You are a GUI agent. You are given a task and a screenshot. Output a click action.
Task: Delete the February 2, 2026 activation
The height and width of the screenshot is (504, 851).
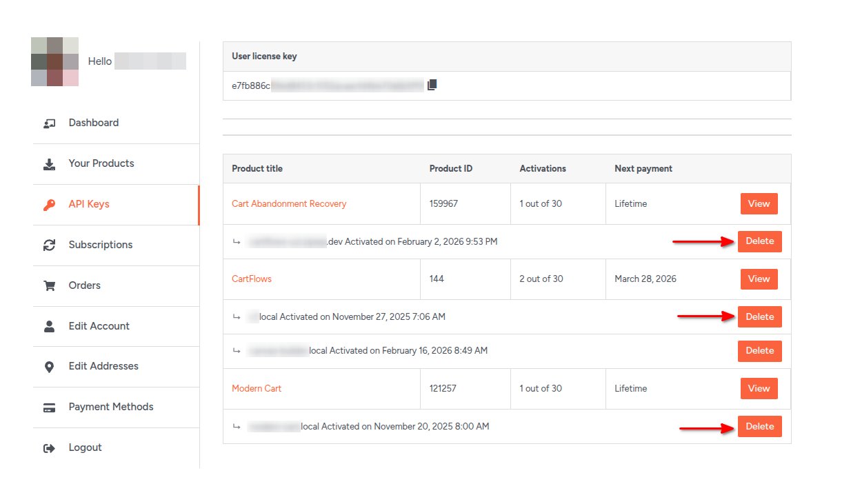click(x=759, y=241)
